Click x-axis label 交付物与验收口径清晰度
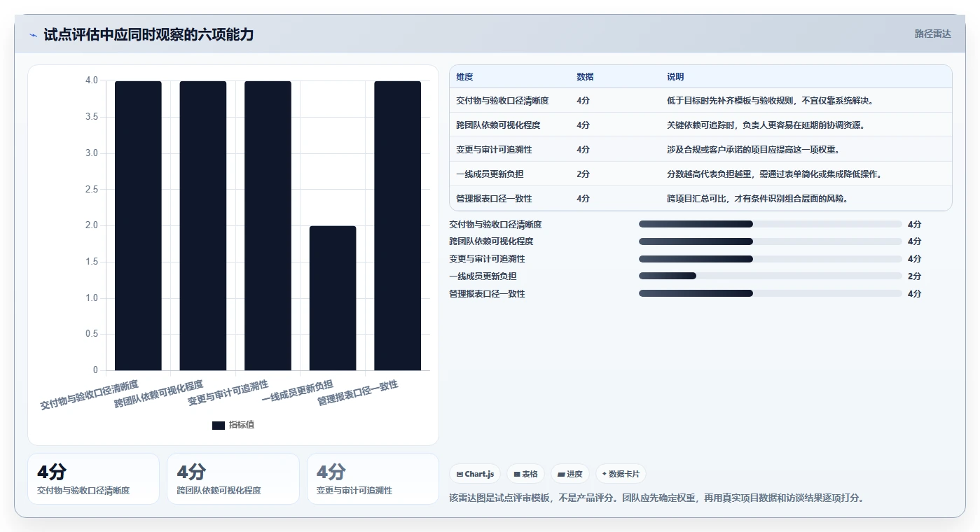 89,395
